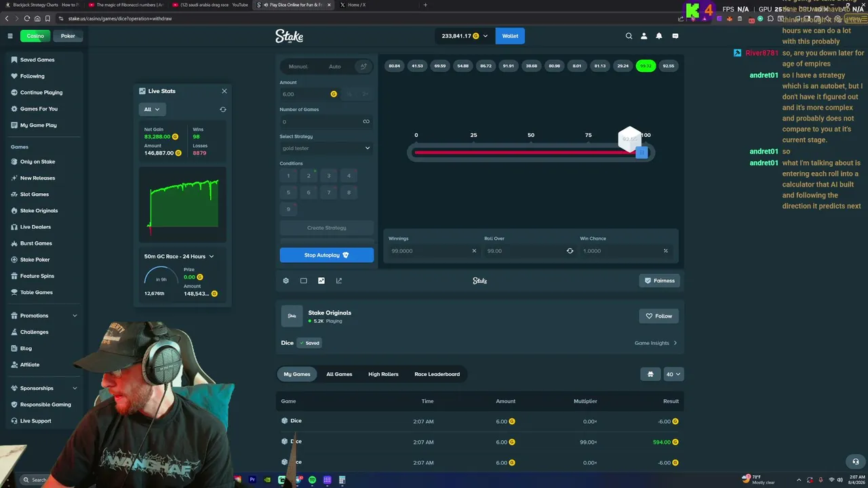Open the hamburger menu beside Casino
The image size is (868, 488).
(10, 36)
